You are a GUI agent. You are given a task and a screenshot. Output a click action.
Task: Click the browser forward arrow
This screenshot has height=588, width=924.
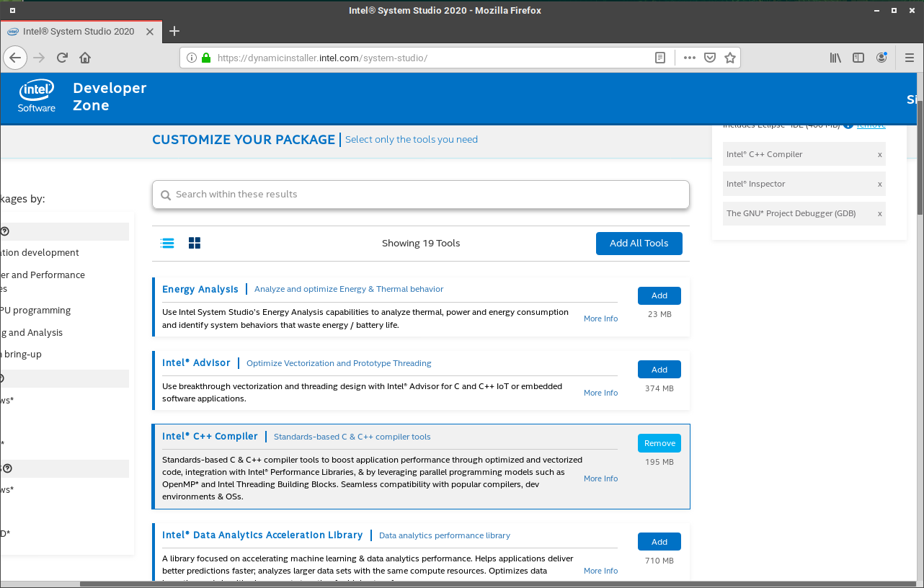39,58
